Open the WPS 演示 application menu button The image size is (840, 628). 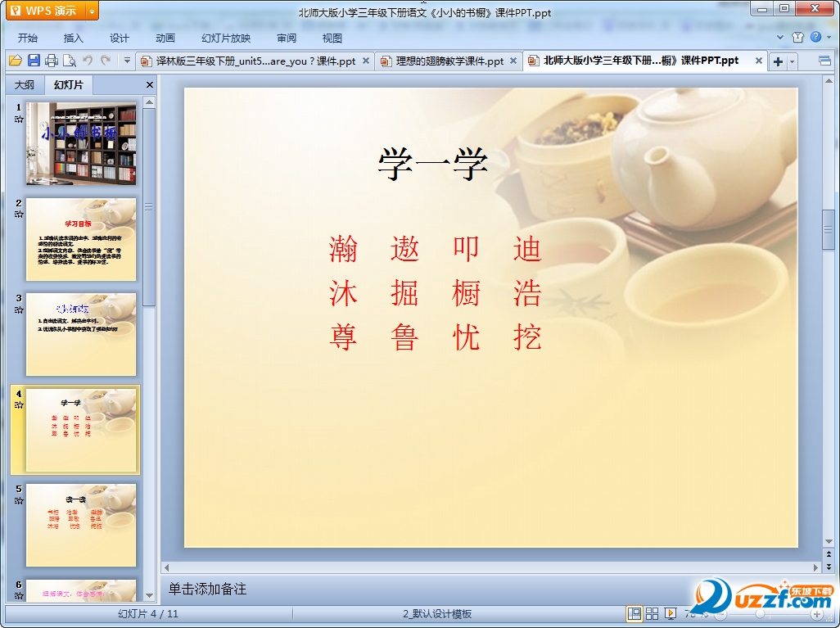(46, 10)
